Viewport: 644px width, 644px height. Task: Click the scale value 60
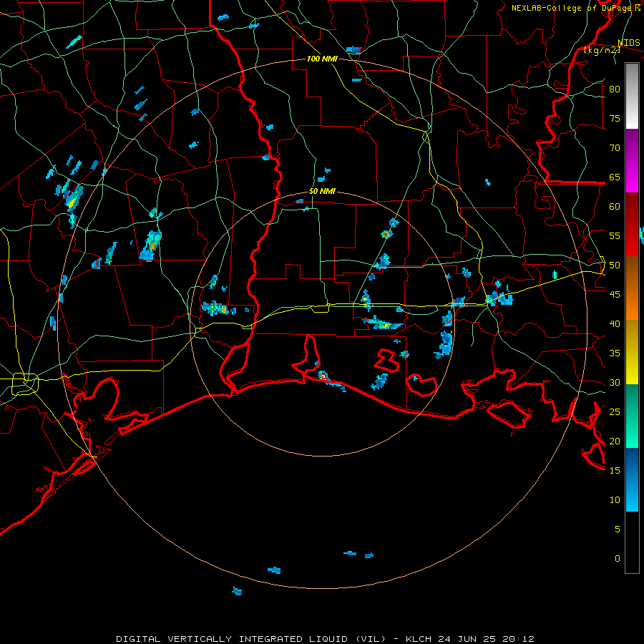click(x=615, y=207)
